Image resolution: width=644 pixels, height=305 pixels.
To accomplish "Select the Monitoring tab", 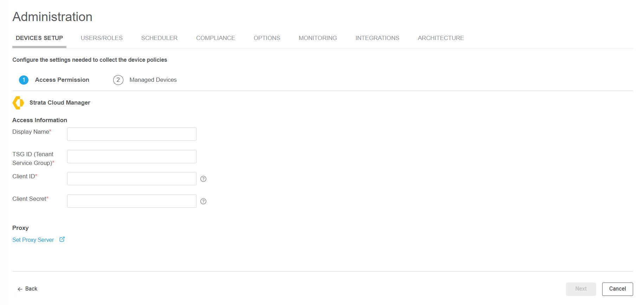I will pos(318,38).
